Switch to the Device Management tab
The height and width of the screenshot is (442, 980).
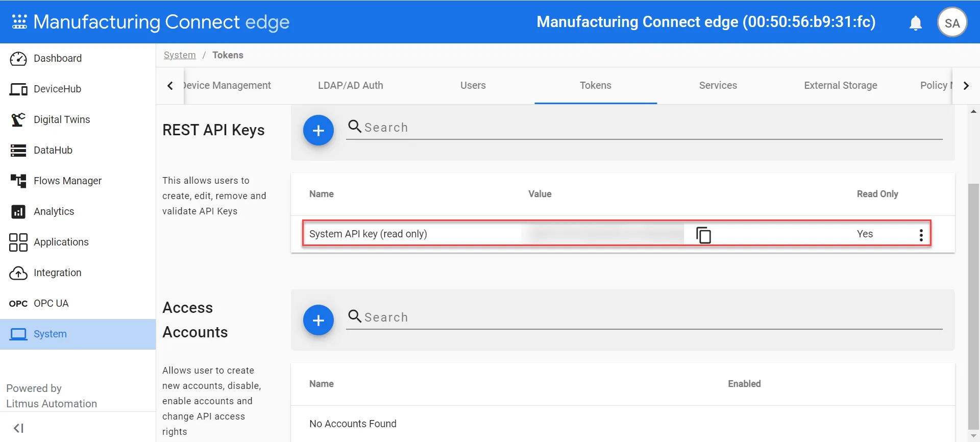(x=227, y=85)
